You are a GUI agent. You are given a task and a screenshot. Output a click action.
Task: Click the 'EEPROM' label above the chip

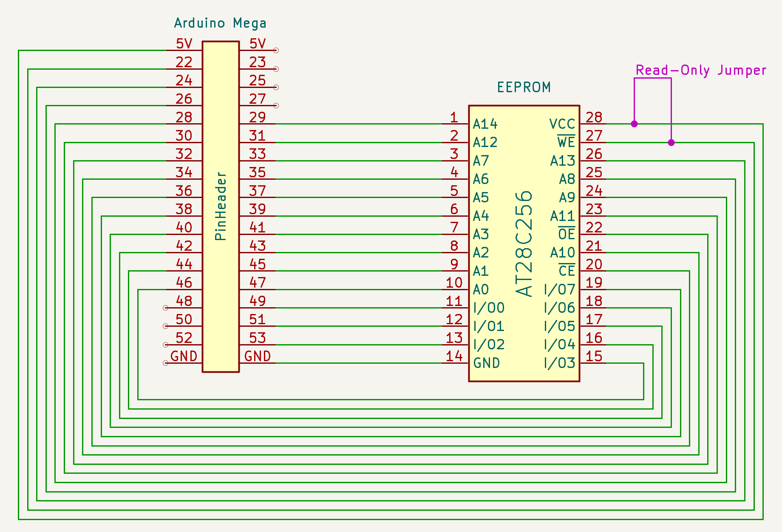click(x=524, y=87)
